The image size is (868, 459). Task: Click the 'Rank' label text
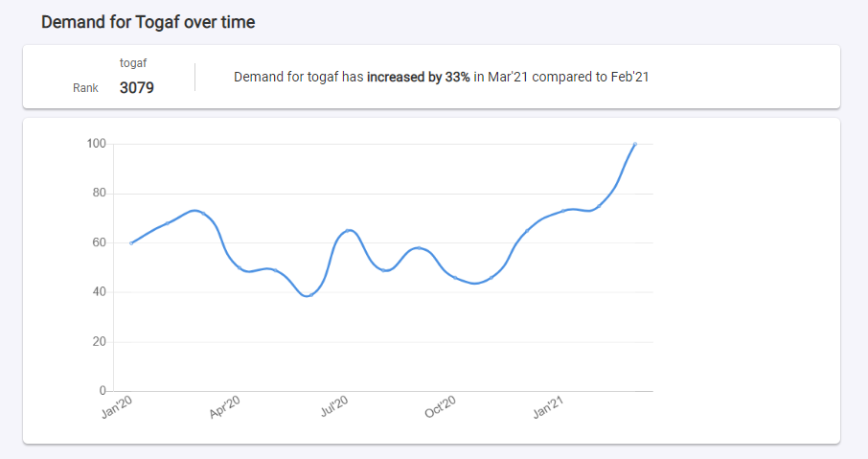click(x=85, y=88)
